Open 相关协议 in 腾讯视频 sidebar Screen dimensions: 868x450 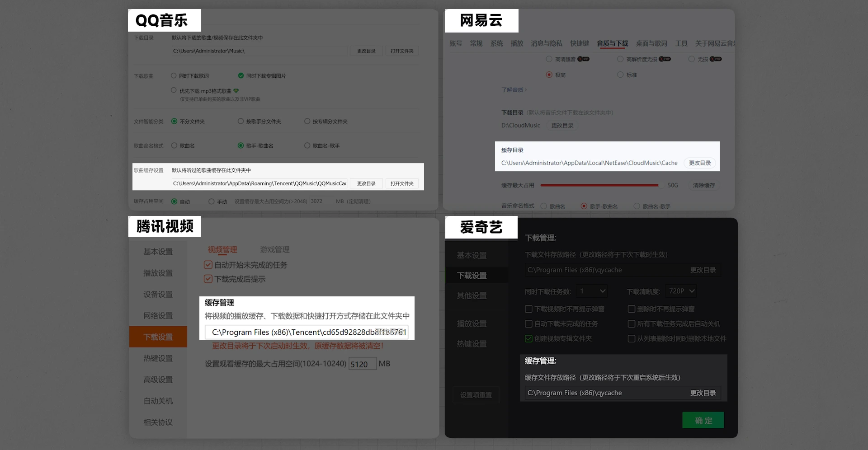[158, 422]
